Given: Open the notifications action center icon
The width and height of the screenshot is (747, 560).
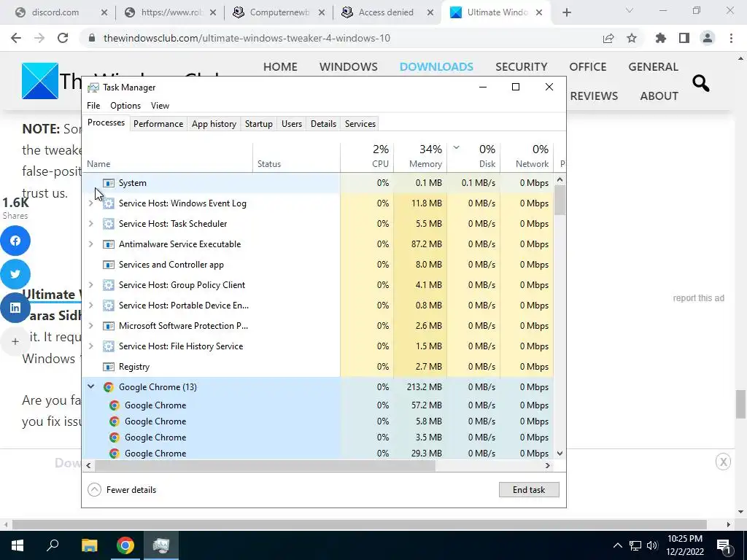Looking at the screenshot, I should pos(723,545).
